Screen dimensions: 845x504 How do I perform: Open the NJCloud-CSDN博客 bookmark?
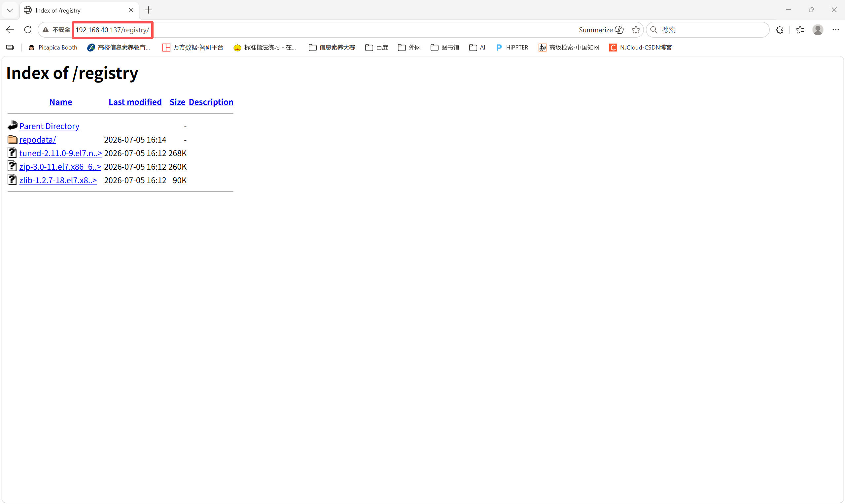point(641,48)
